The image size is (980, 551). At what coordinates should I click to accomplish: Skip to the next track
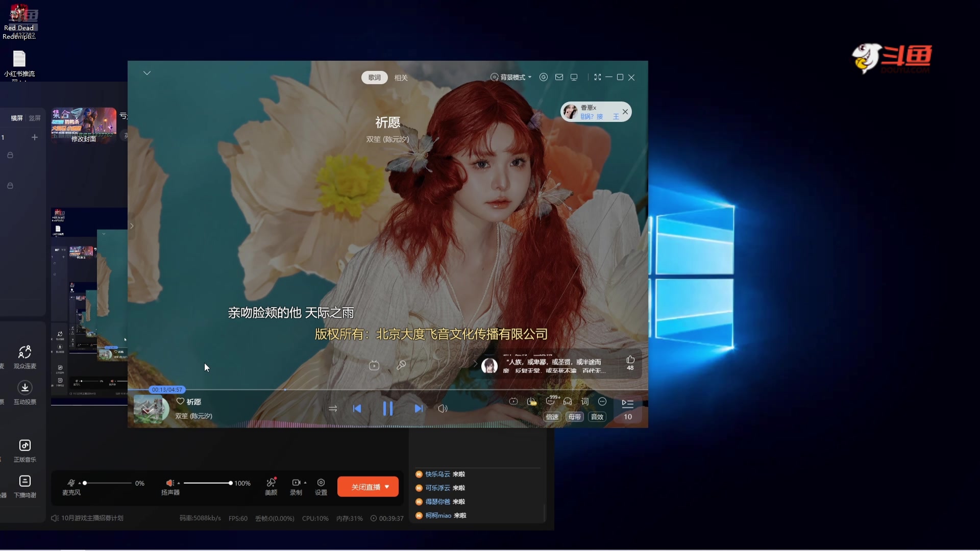pyautogui.click(x=419, y=409)
